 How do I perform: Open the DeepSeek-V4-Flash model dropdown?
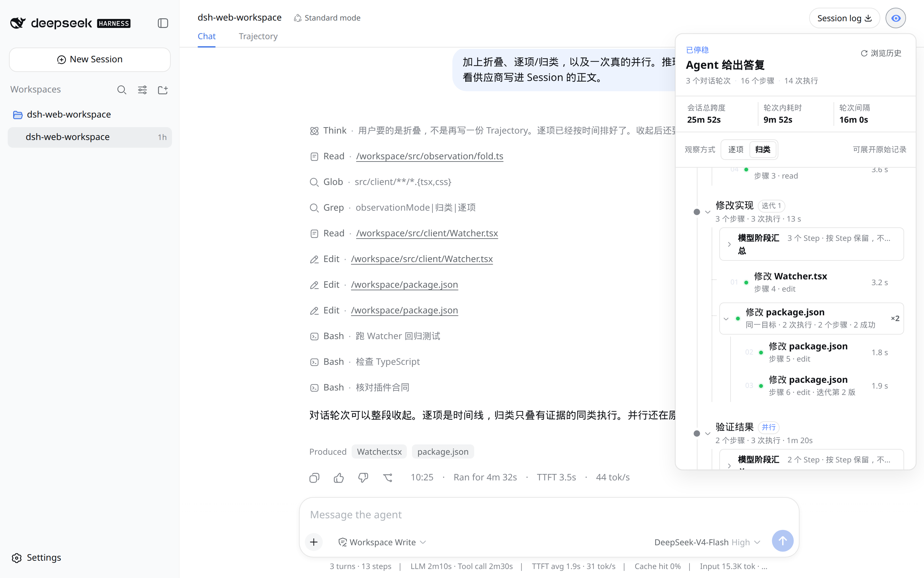pos(707,542)
